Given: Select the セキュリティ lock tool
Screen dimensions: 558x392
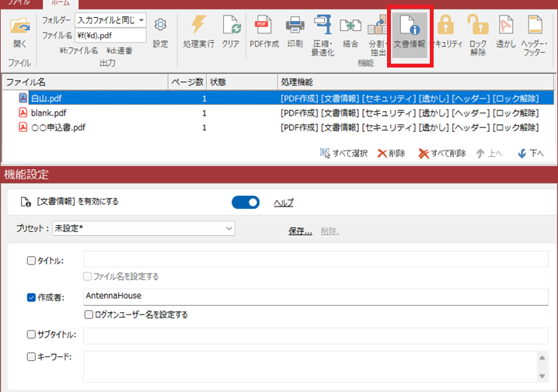Looking at the screenshot, I should point(446,32).
